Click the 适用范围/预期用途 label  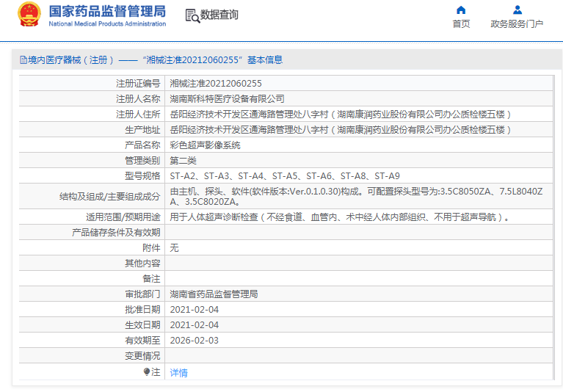click(x=123, y=217)
